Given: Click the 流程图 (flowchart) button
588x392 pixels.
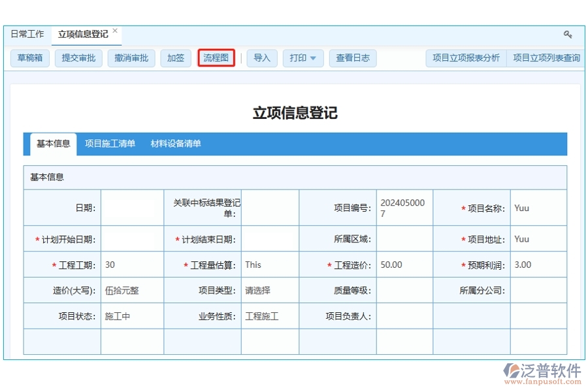Looking at the screenshot, I should (x=216, y=57).
